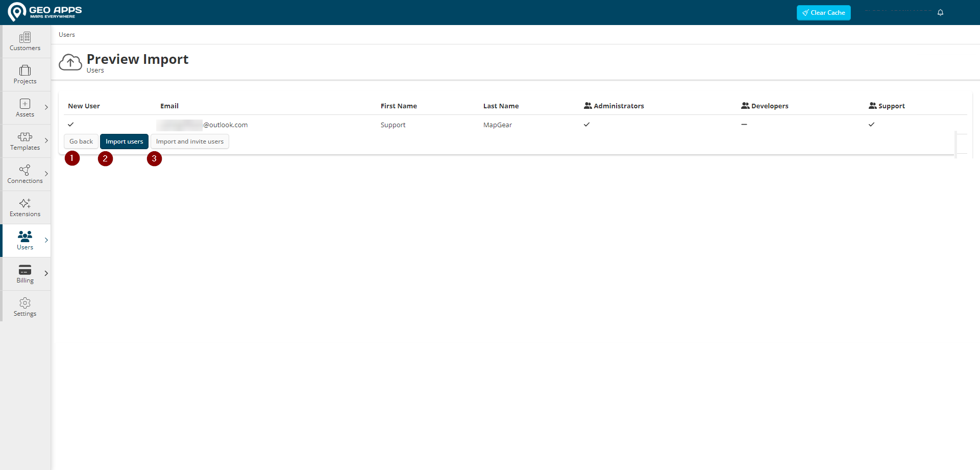The width and height of the screenshot is (980, 470).
Task: Click the Clear Cache button
Action: (823, 13)
